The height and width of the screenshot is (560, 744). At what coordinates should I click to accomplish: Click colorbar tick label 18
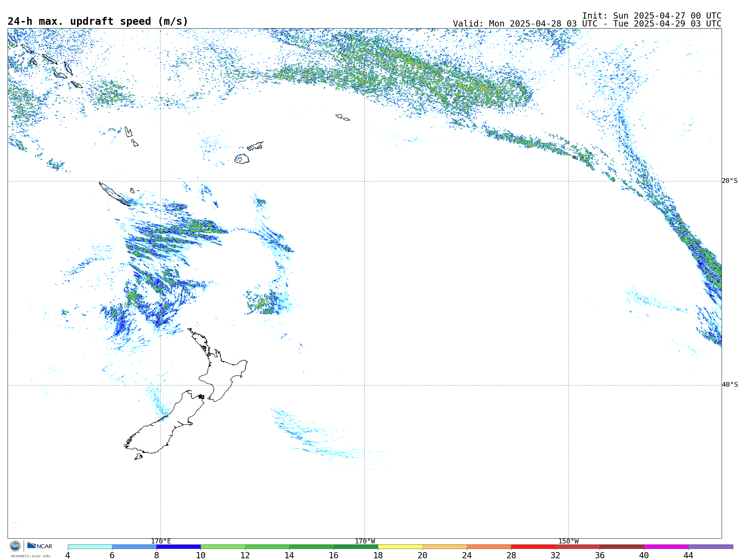pos(378,556)
